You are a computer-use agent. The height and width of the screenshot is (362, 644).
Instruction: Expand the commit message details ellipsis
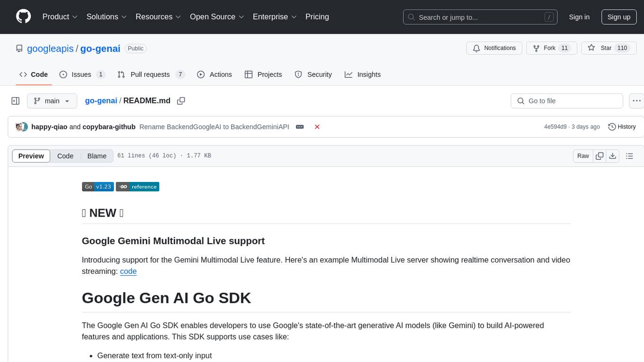300,127
